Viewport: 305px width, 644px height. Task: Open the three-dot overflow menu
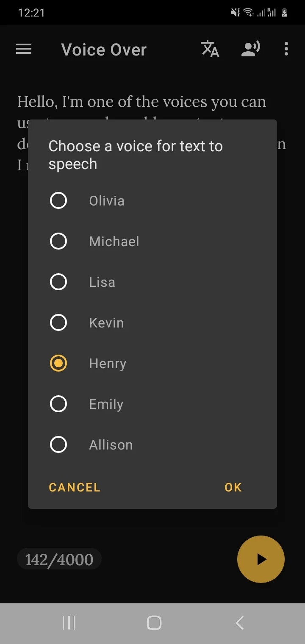(286, 49)
